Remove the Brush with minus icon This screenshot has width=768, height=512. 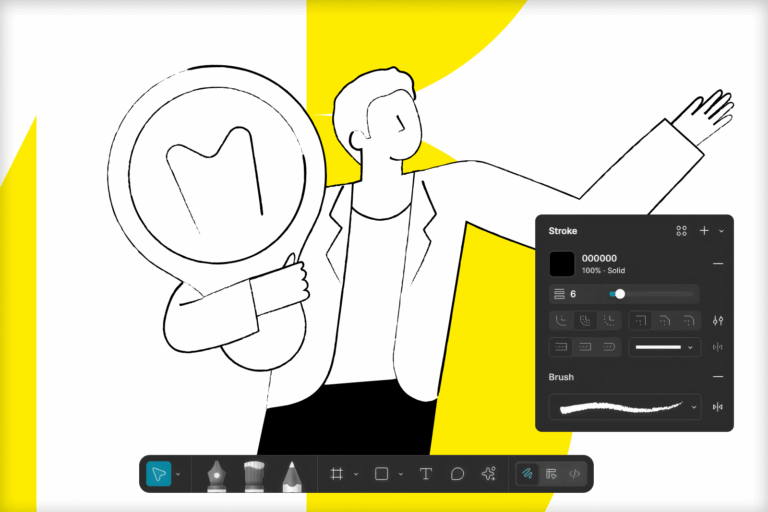(718, 377)
